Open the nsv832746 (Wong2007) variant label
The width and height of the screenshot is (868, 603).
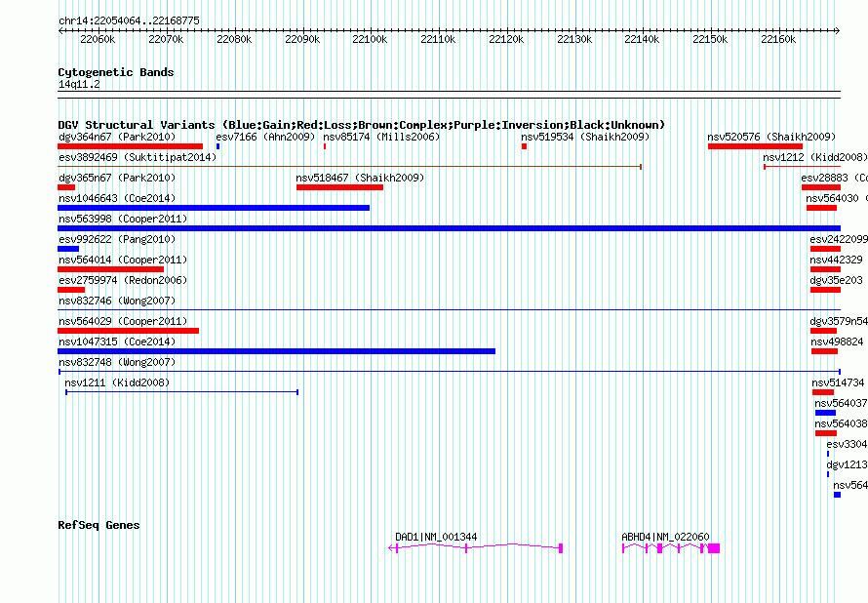117,301
